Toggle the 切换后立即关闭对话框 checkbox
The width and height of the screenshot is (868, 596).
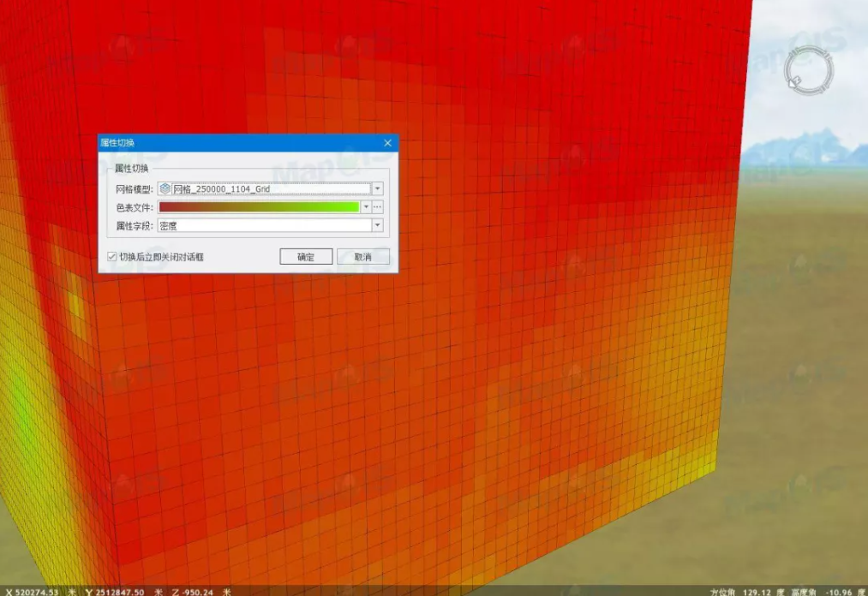pyautogui.click(x=112, y=257)
